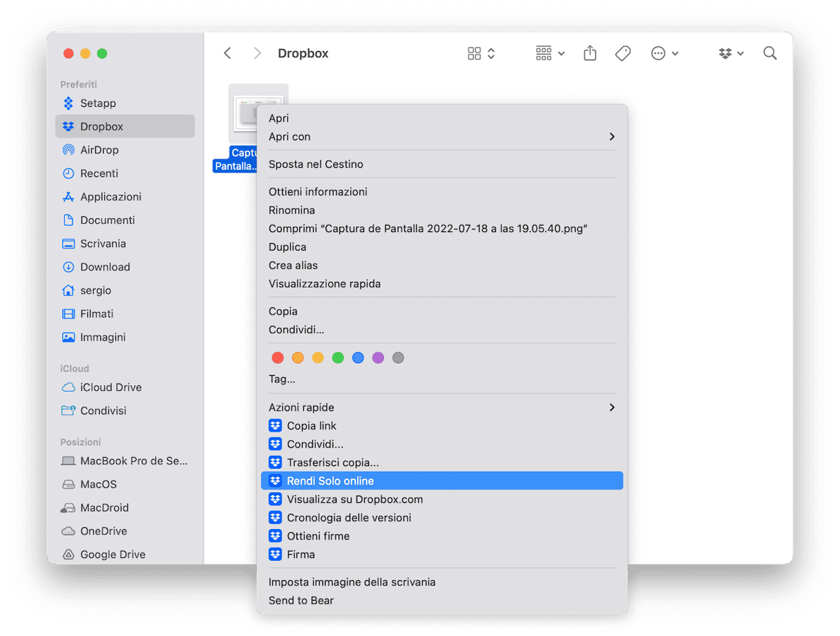This screenshot has width=840, height=636.
Task: Click 'Ottieni informazioni' in the menu
Action: (x=318, y=192)
